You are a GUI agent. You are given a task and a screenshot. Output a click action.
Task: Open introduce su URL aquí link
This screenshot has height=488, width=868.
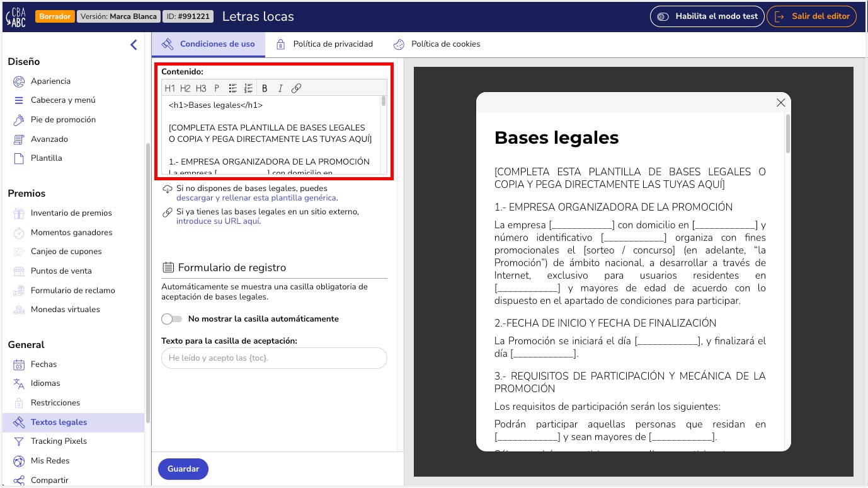point(218,221)
